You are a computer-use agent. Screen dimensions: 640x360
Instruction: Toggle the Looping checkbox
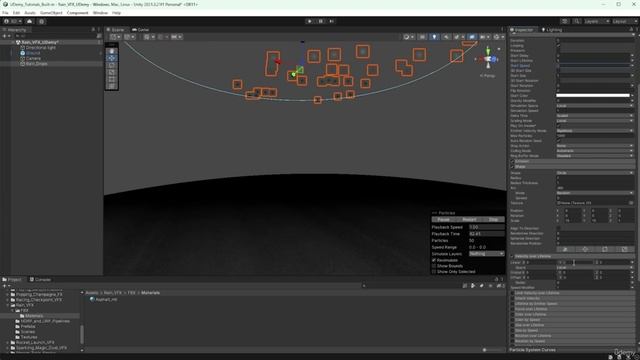[x=558, y=45]
